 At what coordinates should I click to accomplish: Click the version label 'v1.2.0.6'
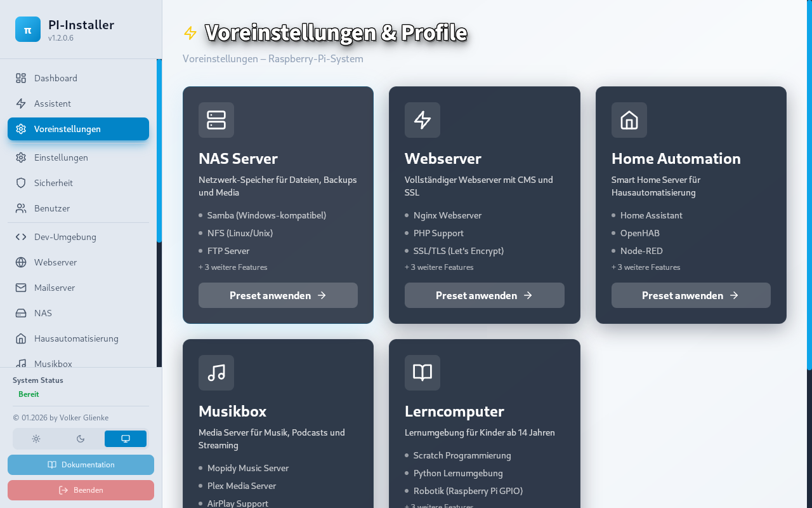pos(61,38)
